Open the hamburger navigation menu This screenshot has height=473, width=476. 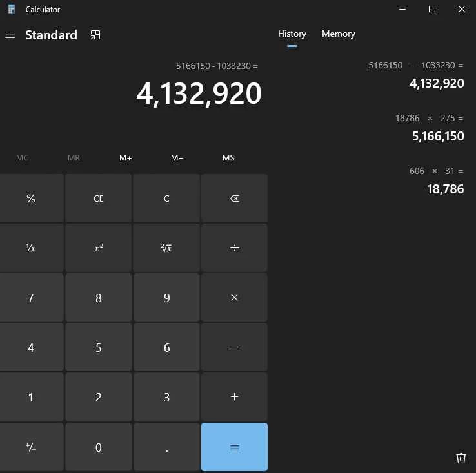tap(10, 35)
